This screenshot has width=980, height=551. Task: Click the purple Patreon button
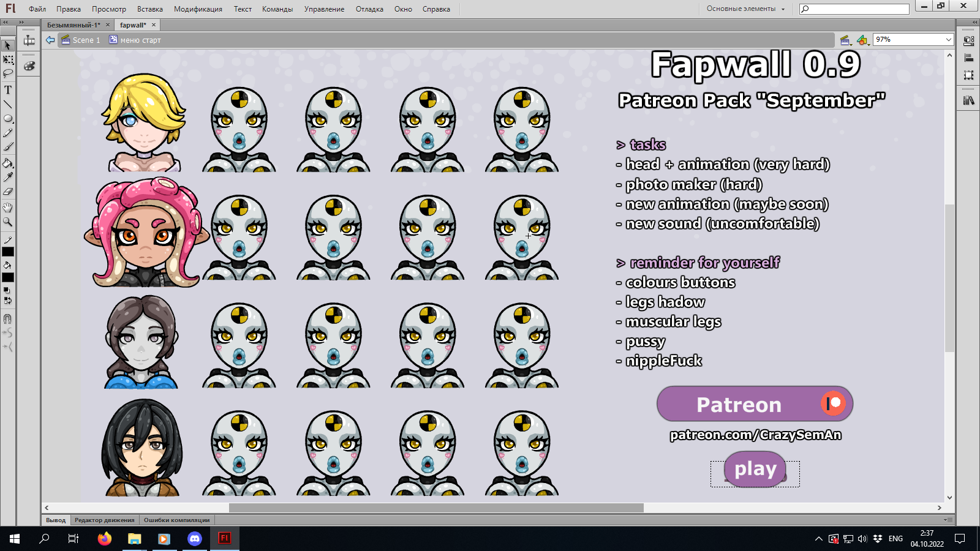[x=755, y=404]
